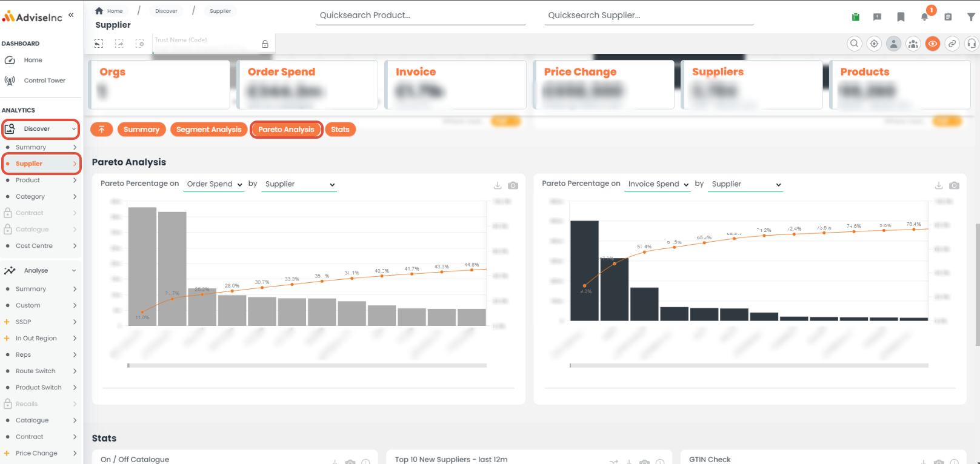Click the Order Spend chart horizontal slider
The width and height of the screenshot is (980, 464).
tap(307, 365)
